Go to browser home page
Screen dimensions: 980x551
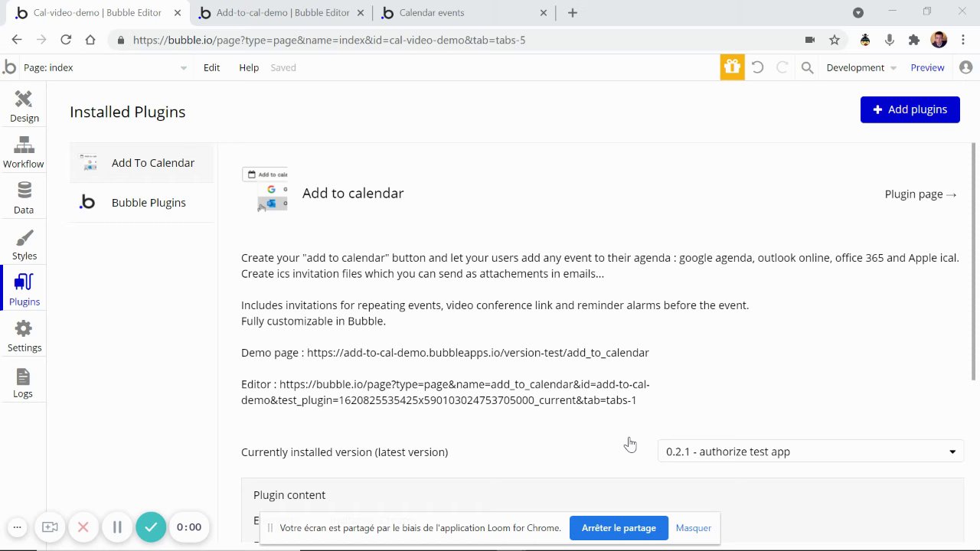(x=90, y=40)
